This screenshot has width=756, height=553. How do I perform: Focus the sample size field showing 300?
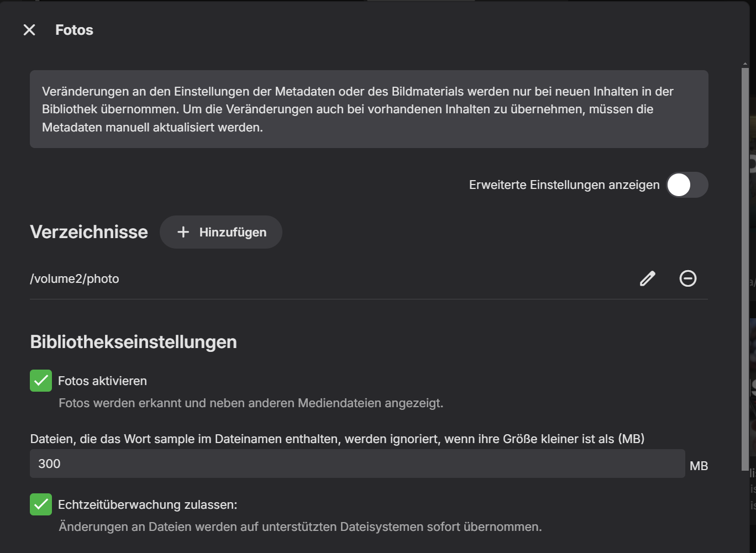tap(356, 464)
